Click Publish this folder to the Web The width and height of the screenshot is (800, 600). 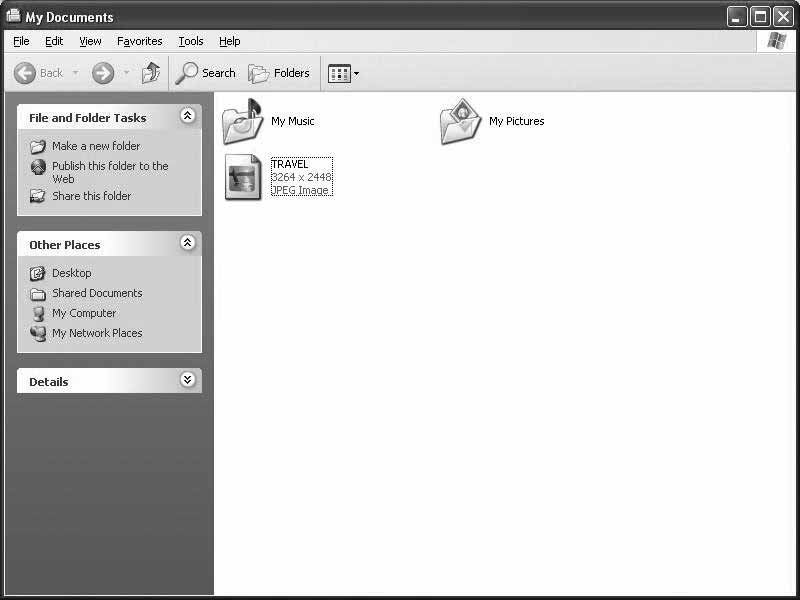point(110,172)
